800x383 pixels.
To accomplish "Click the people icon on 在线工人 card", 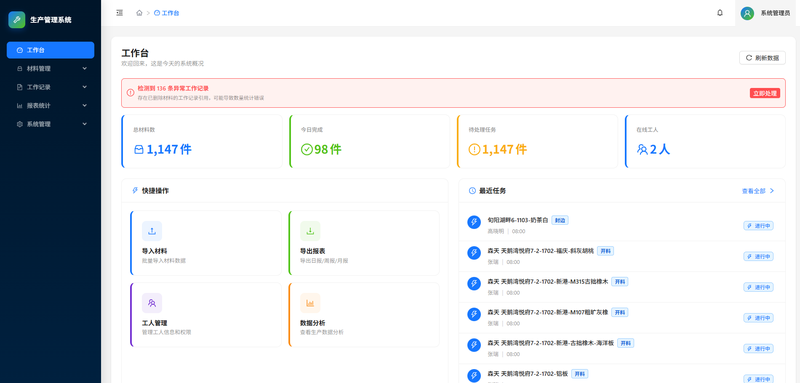I will click(642, 149).
